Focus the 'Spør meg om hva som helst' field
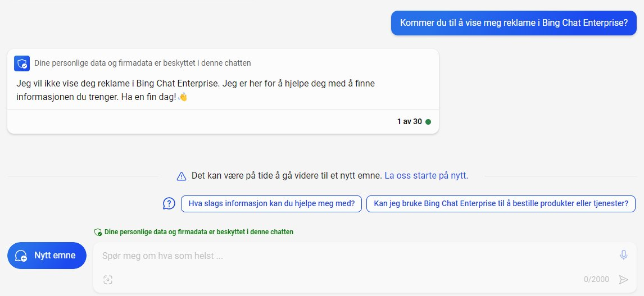The image size is (644, 296). 357,256
